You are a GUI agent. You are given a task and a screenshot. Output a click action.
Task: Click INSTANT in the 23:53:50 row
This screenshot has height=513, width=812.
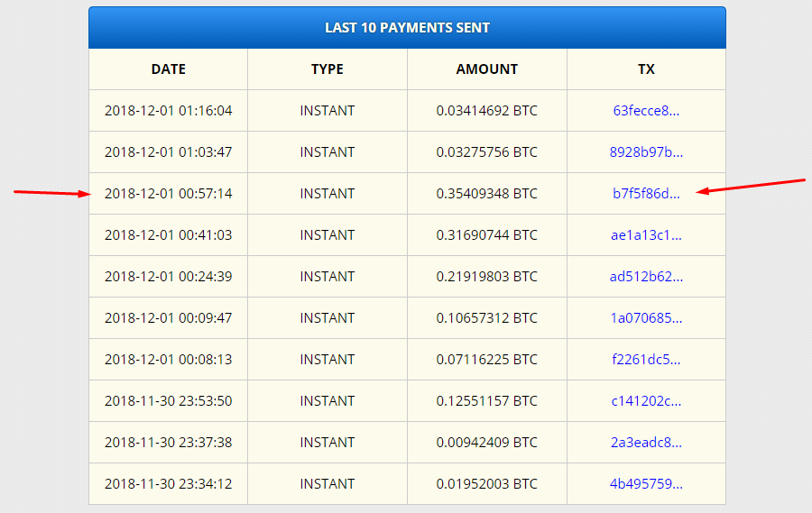pos(328,400)
